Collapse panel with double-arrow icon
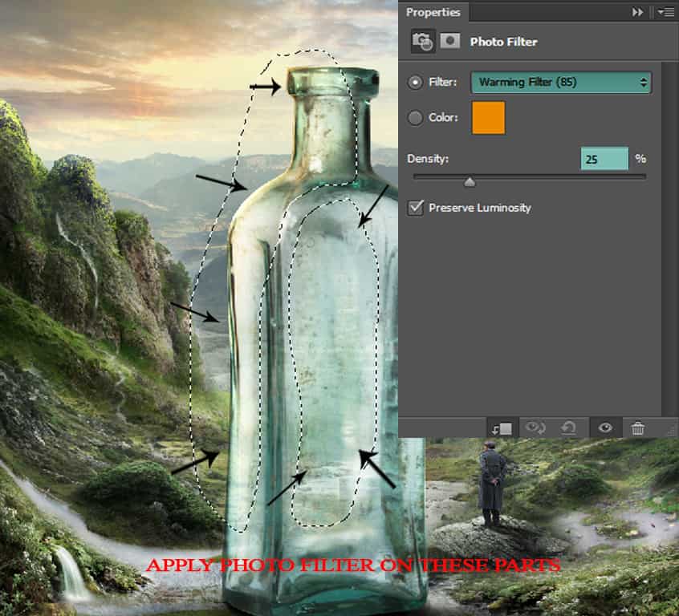This screenshot has width=679, height=616. coord(637,12)
